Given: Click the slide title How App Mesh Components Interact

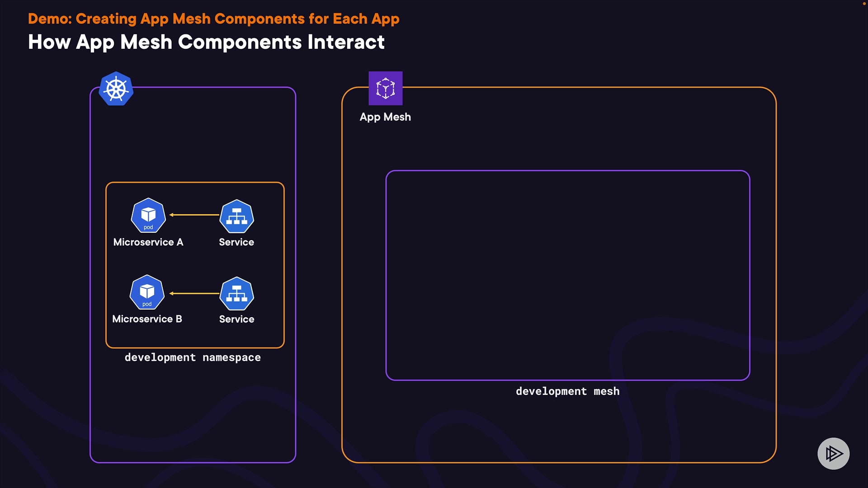Looking at the screenshot, I should [206, 42].
